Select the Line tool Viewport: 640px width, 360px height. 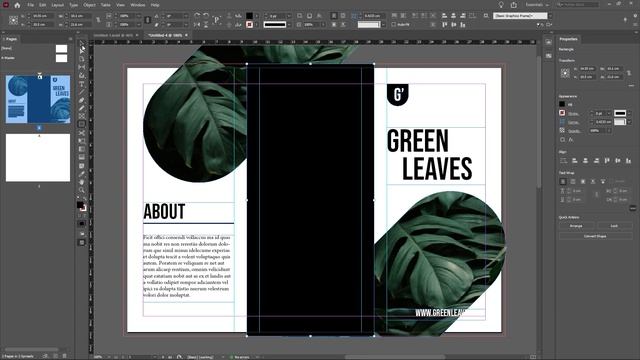tap(82, 92)
